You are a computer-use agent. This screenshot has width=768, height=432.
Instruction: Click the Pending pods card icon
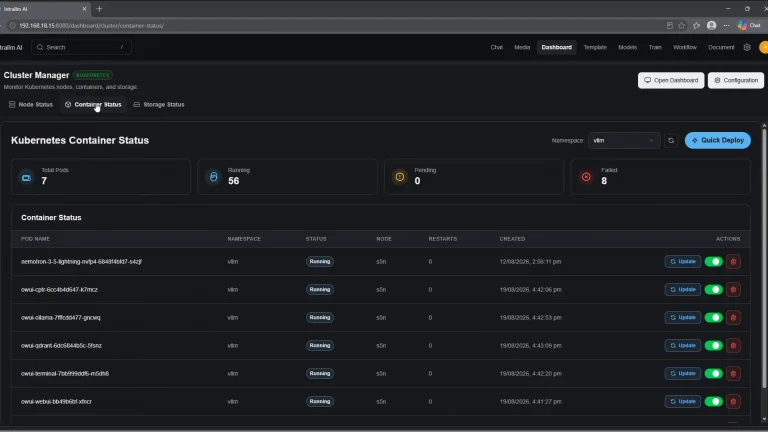pos(400,177)
